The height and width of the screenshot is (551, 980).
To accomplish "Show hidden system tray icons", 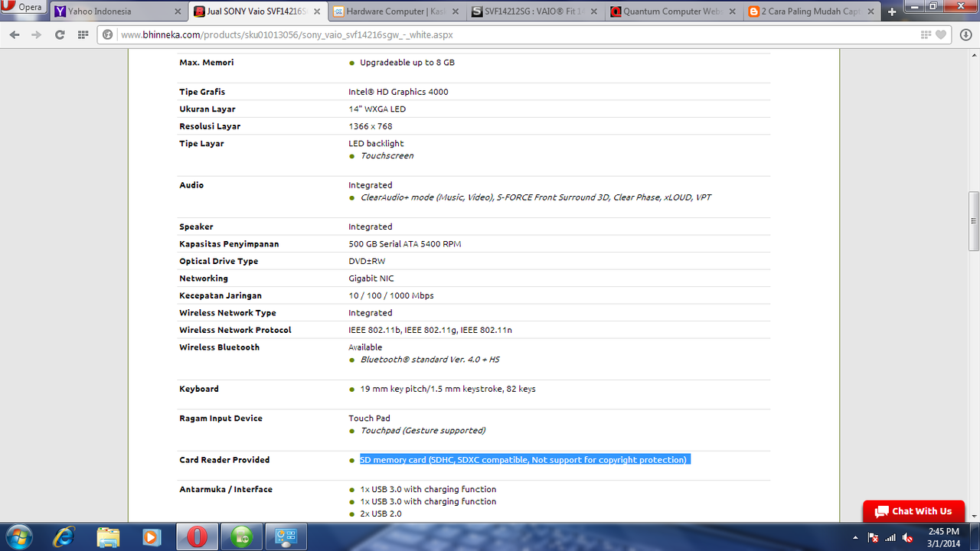I will click(855, 537).
